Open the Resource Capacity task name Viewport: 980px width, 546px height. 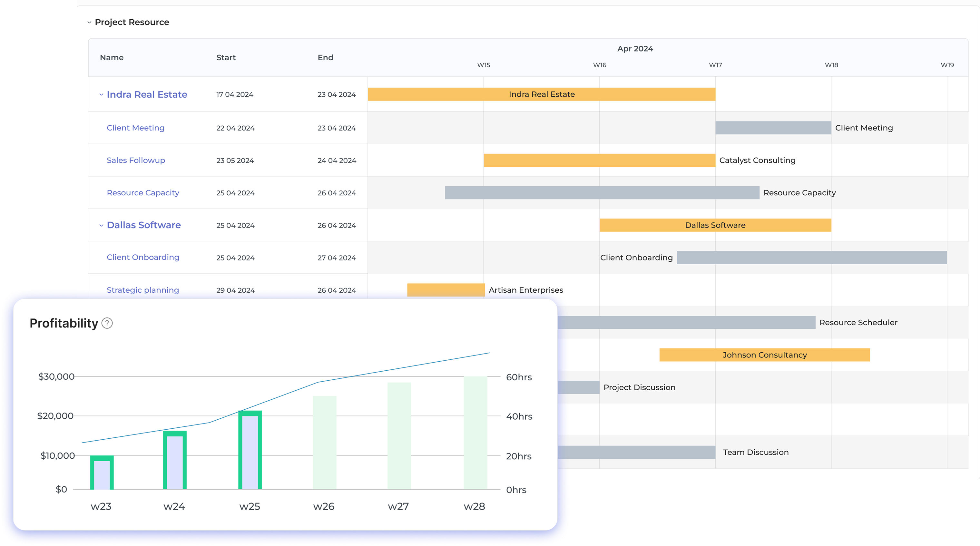[143, 193]
